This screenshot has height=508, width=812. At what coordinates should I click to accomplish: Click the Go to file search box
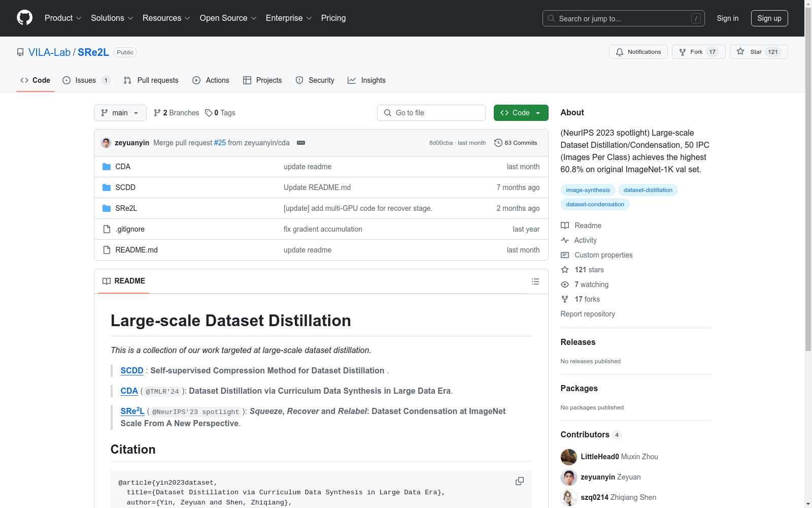[x=431, y=113]
